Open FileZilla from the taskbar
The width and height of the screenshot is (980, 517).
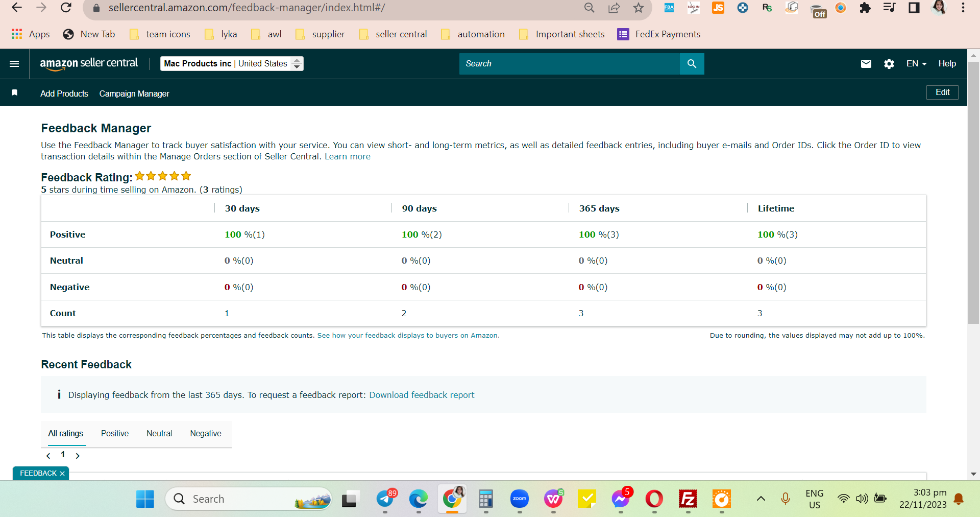688,499
